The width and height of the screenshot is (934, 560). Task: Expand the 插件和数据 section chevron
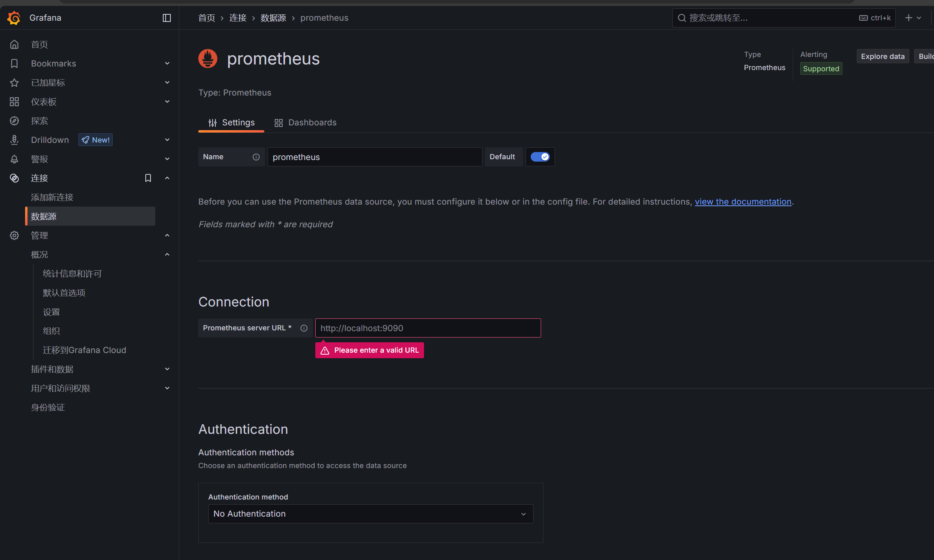click(167, 369)
